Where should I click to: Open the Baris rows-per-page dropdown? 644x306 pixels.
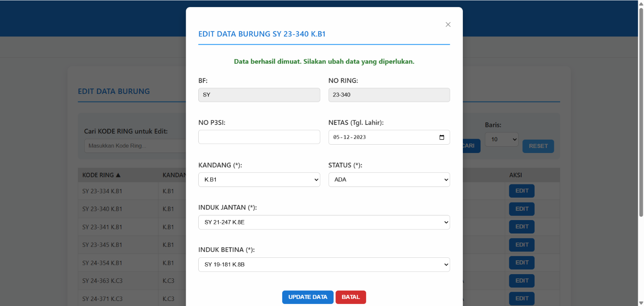click(501, 140)
